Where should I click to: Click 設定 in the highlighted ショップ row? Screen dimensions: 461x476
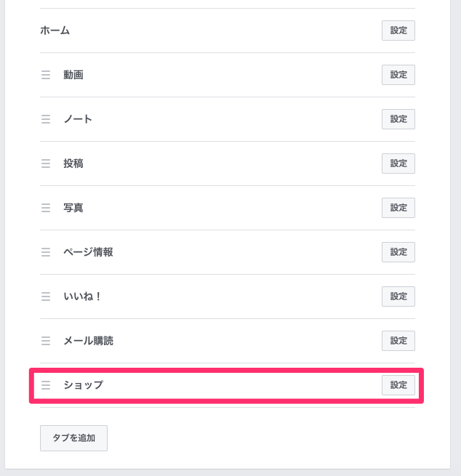pyautogui.click(x=398, y=385)
